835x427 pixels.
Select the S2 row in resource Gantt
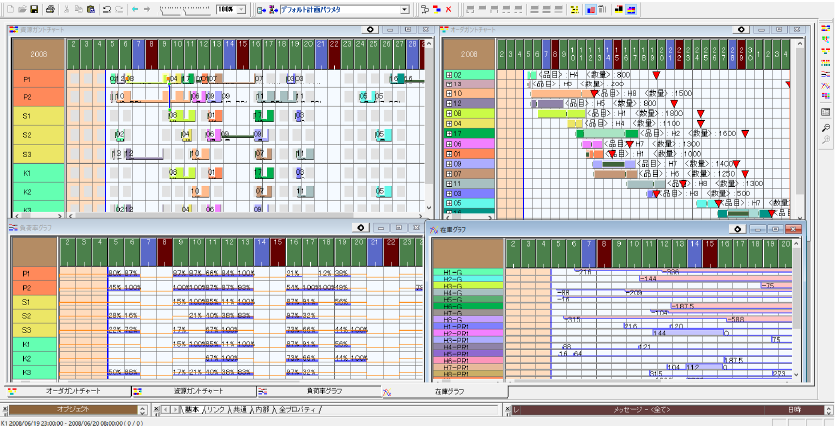click(x=38, y=135)
